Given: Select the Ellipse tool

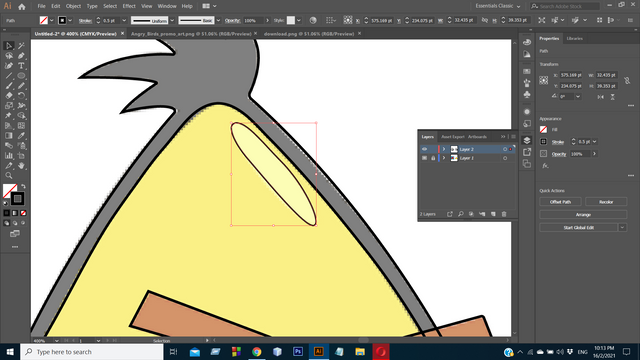Looking at the screenshot, I should [x=21, y=76].
